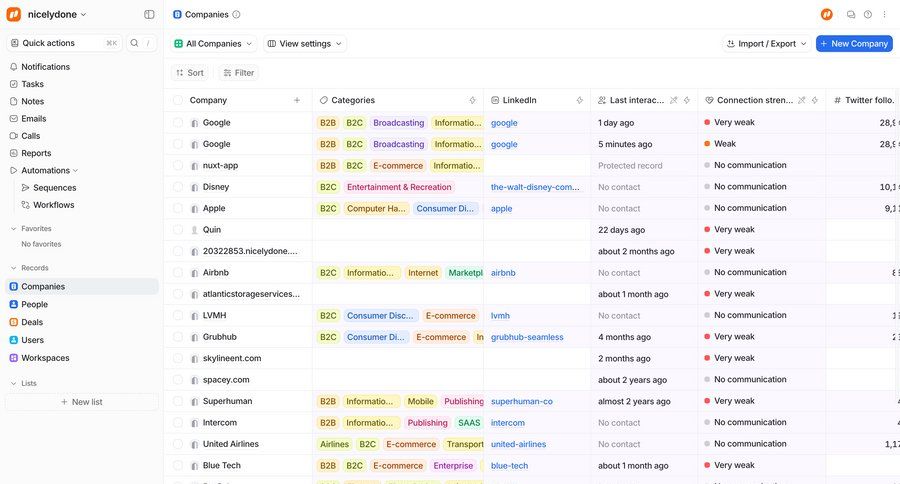Open Tasks in the sidebar
This screenshot has height=484, width=900.
(82, 84)
